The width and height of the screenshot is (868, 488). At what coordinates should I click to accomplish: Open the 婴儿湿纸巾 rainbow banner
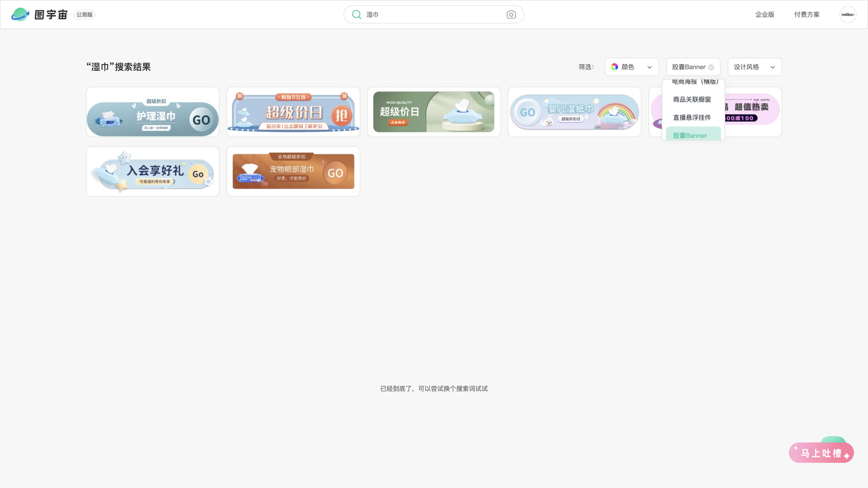tap(575, 112)
